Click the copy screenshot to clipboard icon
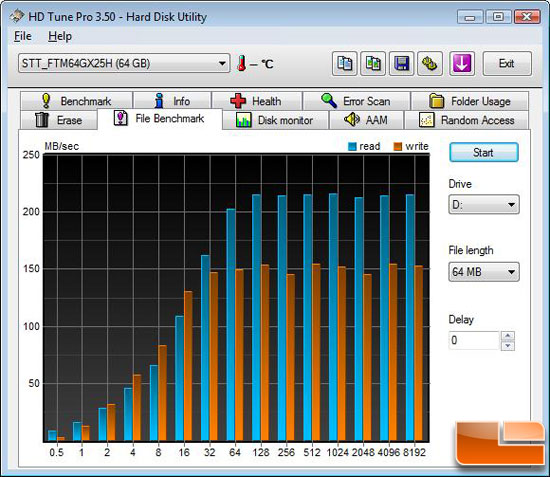This screenshot has height=477, width=550. 373,63
